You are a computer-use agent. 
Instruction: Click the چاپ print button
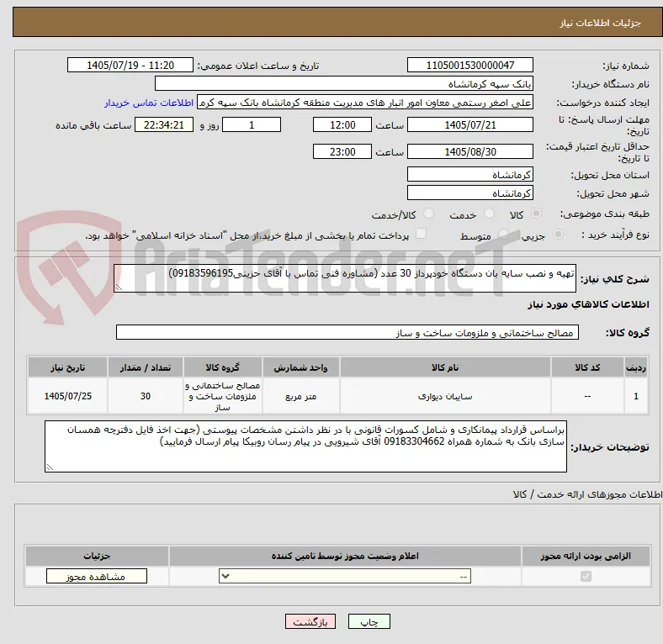[369, 621]
